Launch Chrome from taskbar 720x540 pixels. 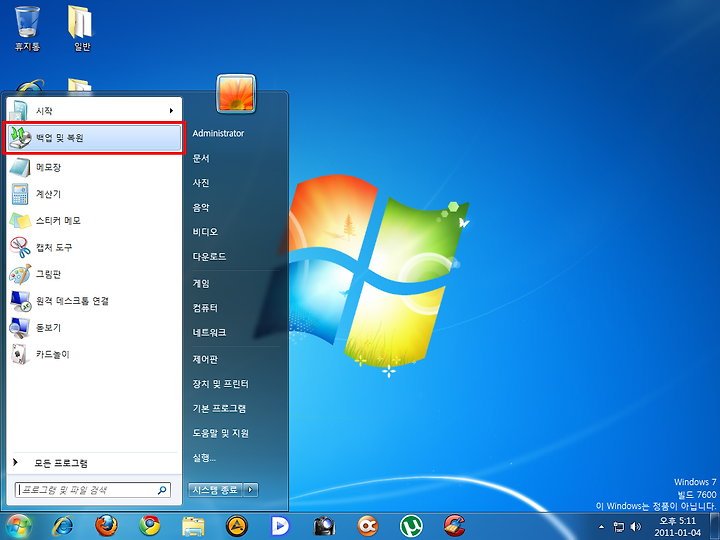pyautogui.click(x=150, y=526)
